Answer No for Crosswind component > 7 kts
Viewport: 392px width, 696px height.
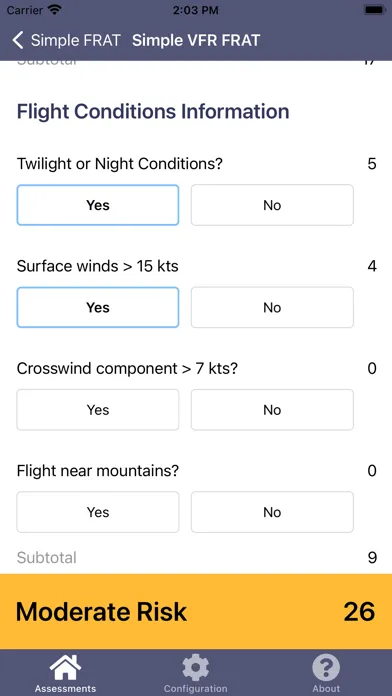272,410
